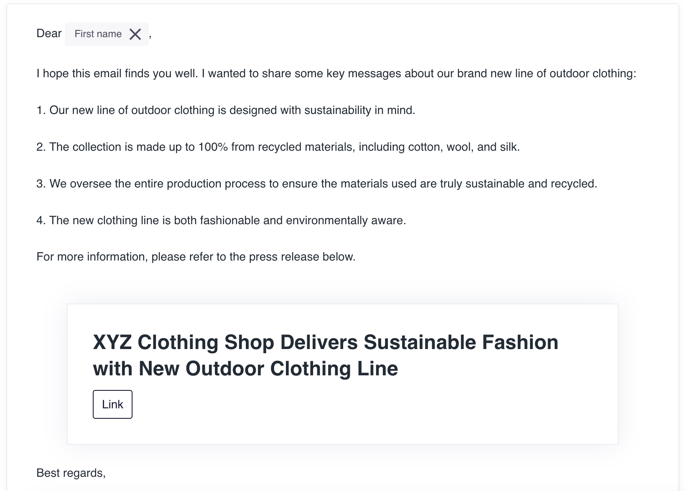This screenshot has height=491, width=688.
Task: Click point 1 about sustainability in mind
Action: [x=226, y=110]
